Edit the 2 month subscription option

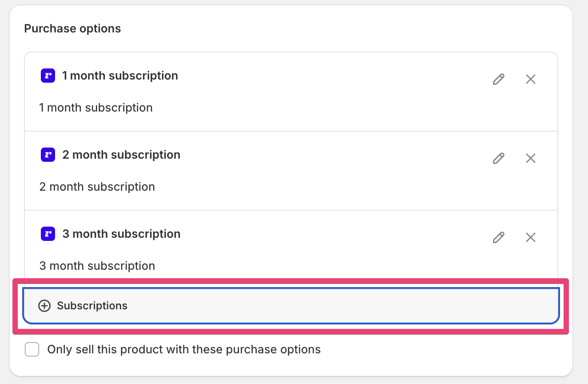tap(499, 158)
